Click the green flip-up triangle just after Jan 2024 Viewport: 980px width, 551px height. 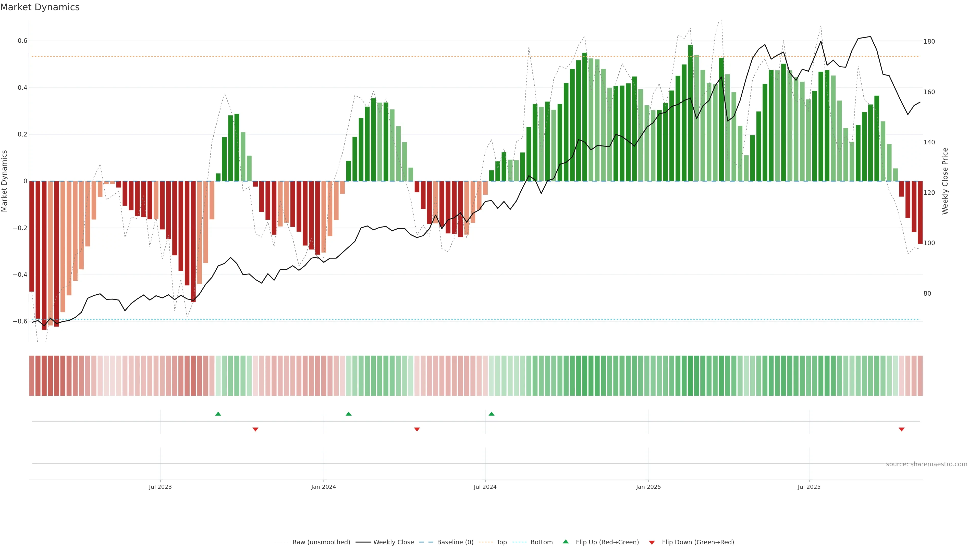point(348,414)
